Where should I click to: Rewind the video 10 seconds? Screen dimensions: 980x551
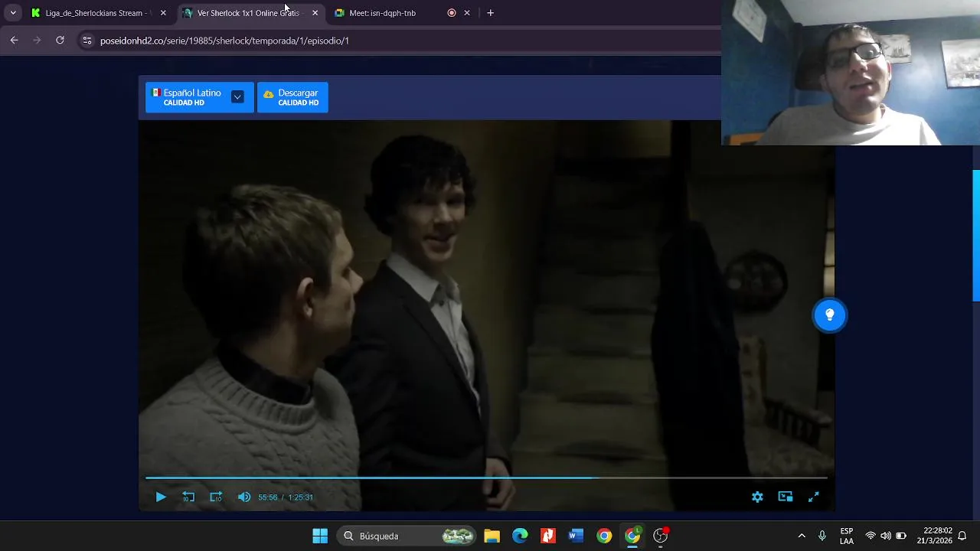click(188, 497)
